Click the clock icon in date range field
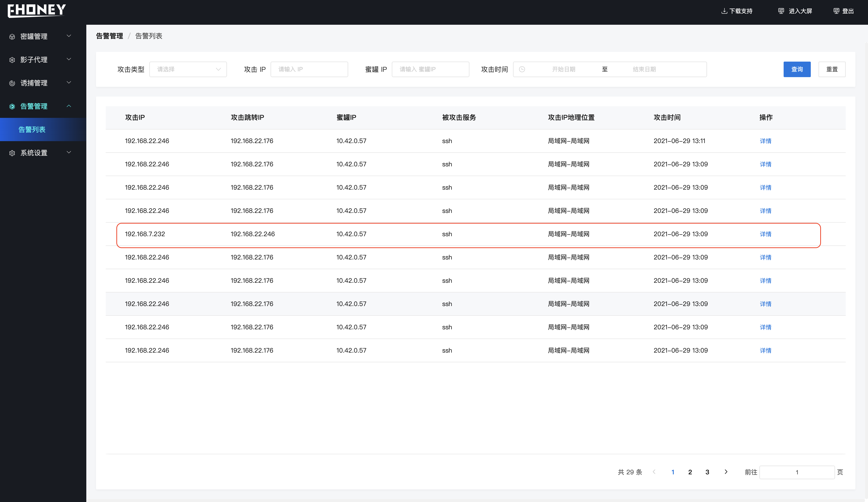This screenshot has width=868, height=502. pos(522,69)
